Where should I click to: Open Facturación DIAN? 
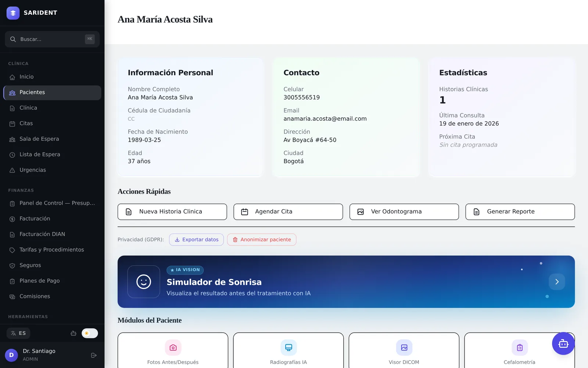click(x=52, y=234)
